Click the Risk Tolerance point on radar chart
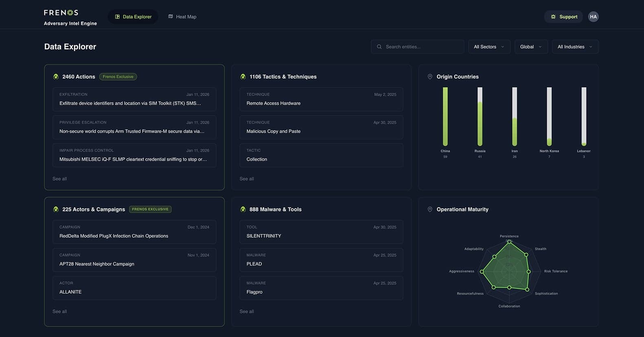Screen dimensions: 644x337 click(529, 271)
